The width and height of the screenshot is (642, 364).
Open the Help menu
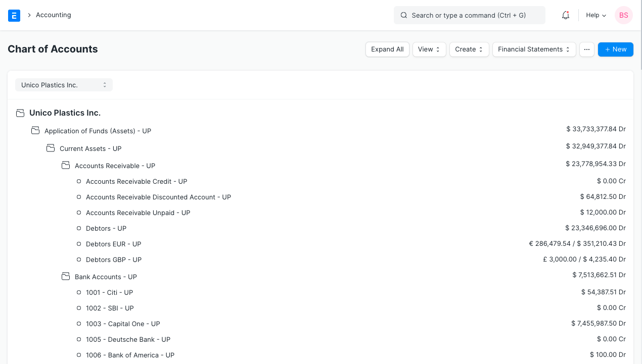595,15
